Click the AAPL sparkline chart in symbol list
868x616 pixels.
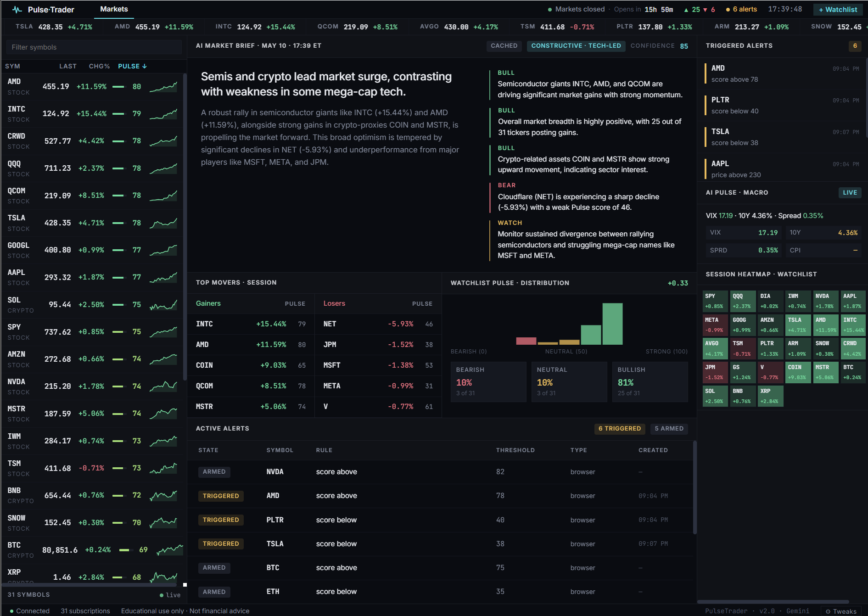click(x=163, y=277)
